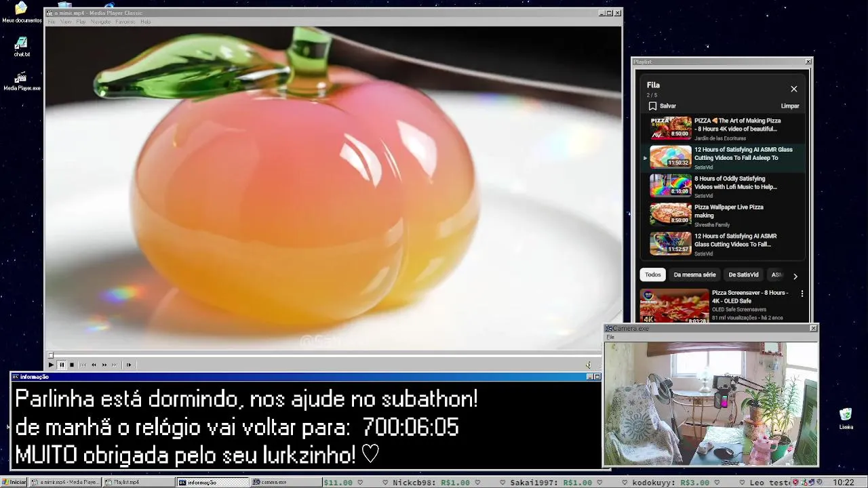The height and width of the screenshot is (488, 868).
Task: Start playback with the Play button
Action: pos(51,365)
